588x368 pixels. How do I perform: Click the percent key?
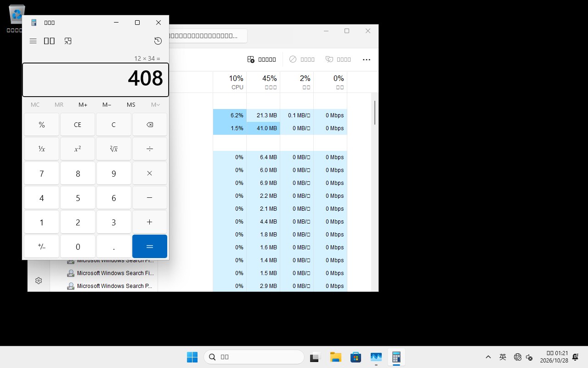pos(42,125)
